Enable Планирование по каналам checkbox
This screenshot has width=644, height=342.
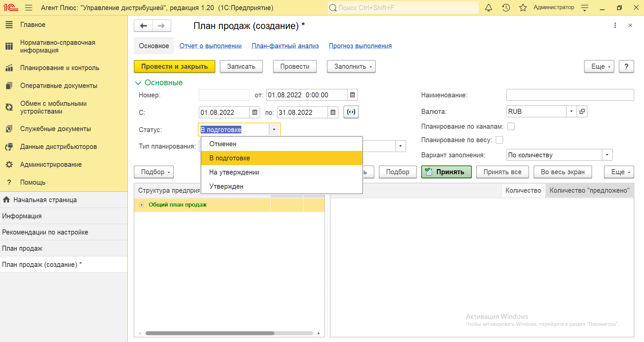pos(511,126)
